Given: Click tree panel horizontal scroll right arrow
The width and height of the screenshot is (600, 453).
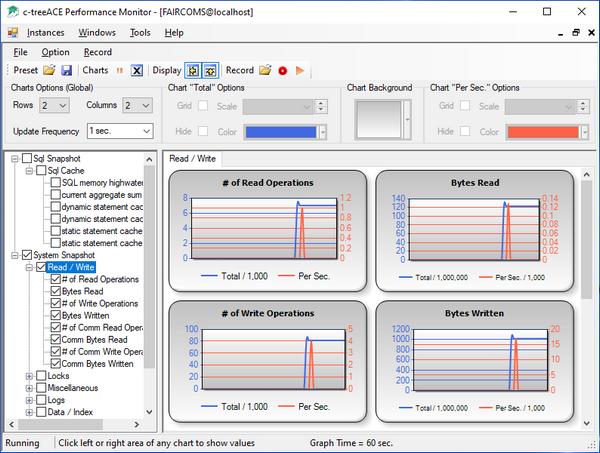Looking at the screenshot, I should [x=137, y=424].
